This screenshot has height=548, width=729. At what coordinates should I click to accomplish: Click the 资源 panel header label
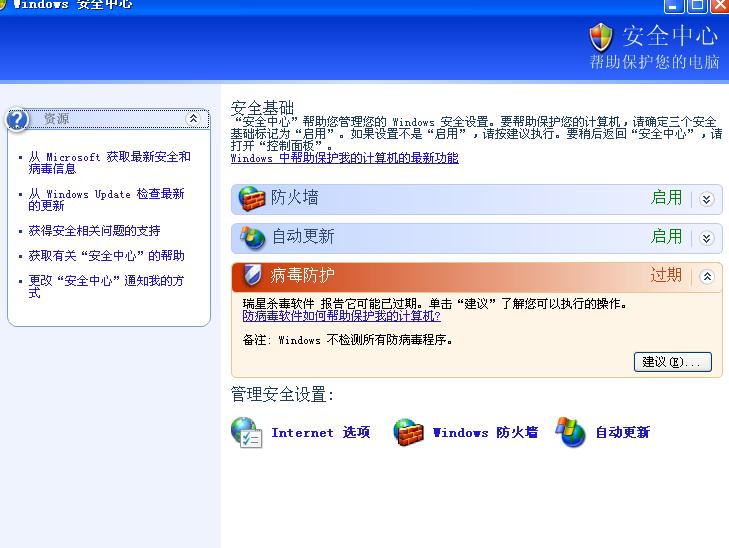tap(56, 119)
